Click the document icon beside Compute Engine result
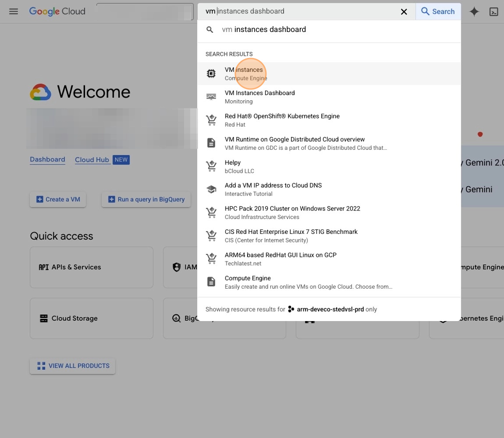Screen dimensions: 504x438 [x=211, y=282]
